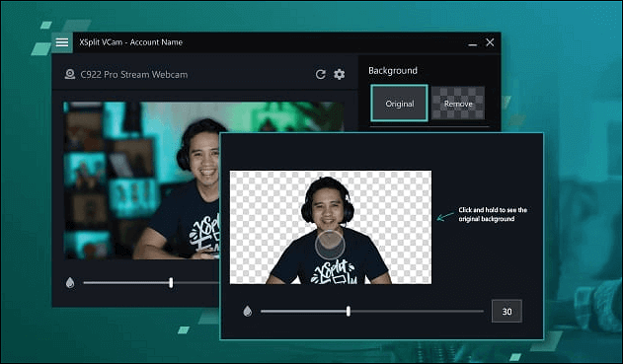Screen dimensions: 623x364
Task: Open the hamburger menu in XSplit VCam
Action: pos(62,42)
